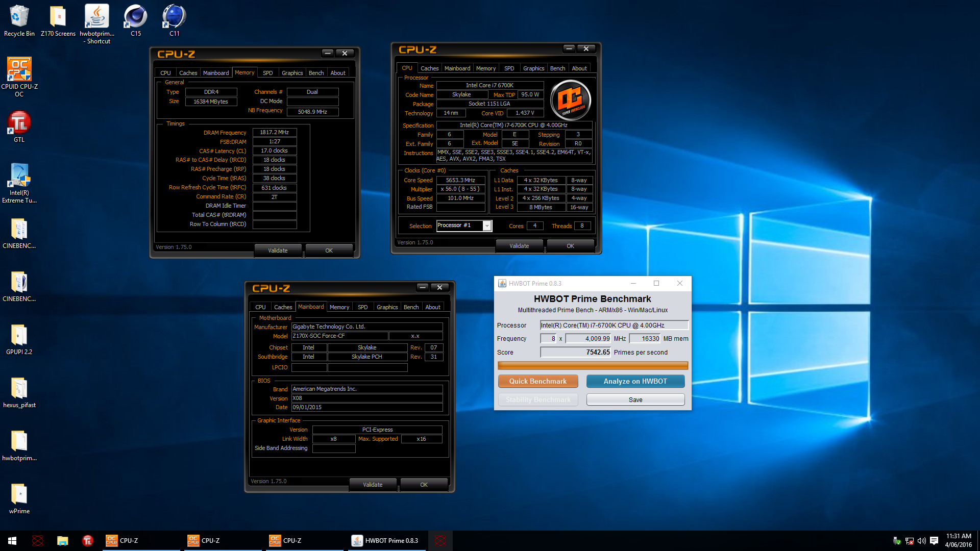980x551 pixels.
Task: Launch the hwbotprime Shortcut icon
Action: [96, 24]
